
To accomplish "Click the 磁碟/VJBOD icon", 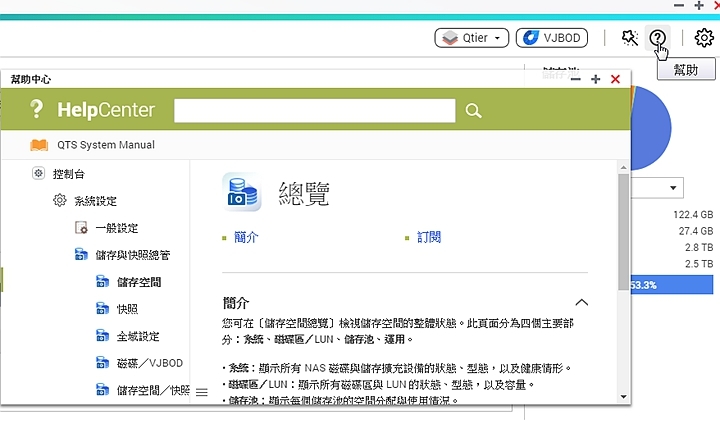I will click(x=102, y=362).
